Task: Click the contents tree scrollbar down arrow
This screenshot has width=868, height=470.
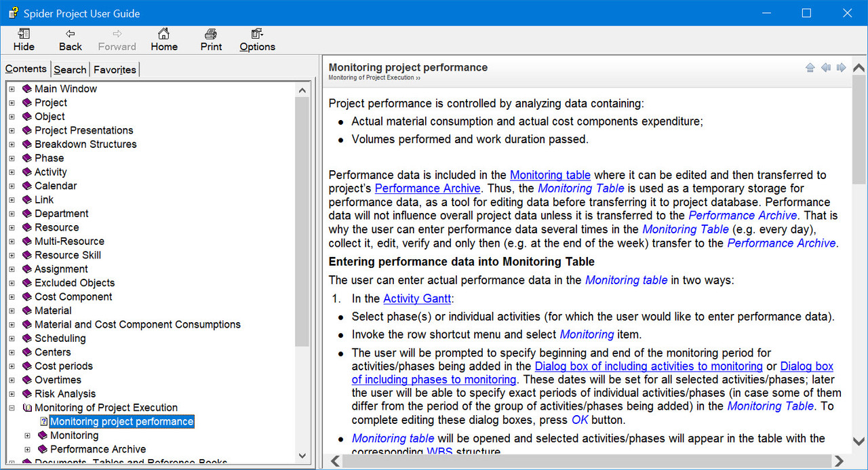Action: click(303, 456)
